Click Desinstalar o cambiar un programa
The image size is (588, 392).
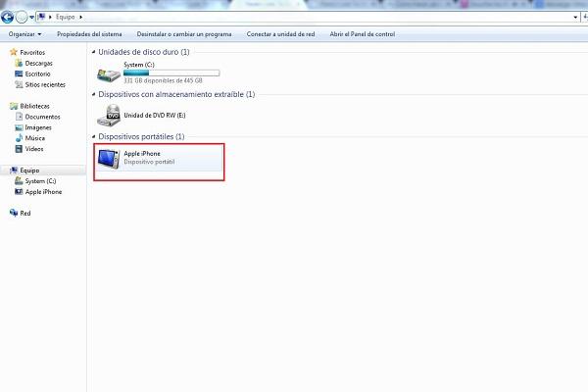pyautogui.click(x=184, y=34)
